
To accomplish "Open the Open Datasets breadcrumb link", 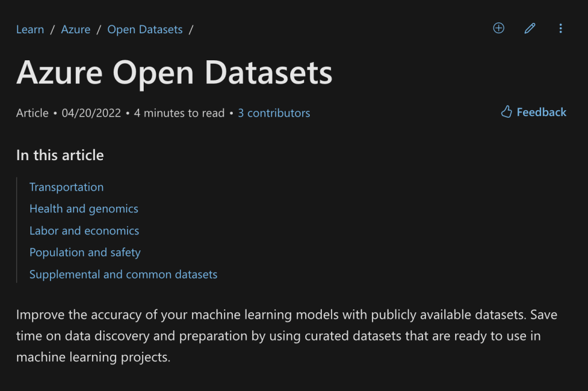I will click(145, 29).
